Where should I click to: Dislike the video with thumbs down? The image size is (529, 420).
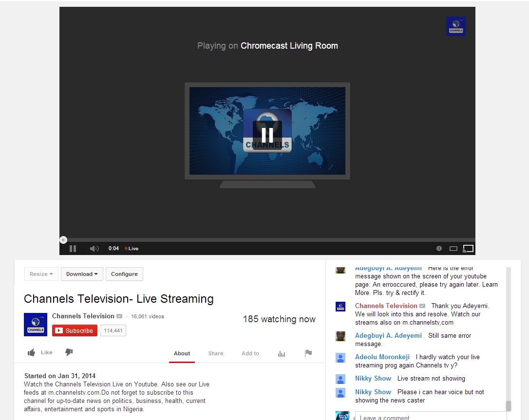[69, 352]
